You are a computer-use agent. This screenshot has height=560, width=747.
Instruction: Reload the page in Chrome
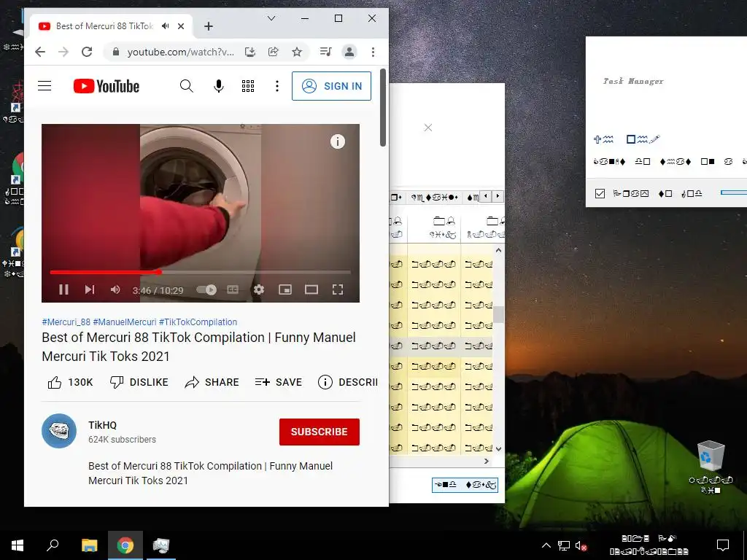click(x=87, y=52)
